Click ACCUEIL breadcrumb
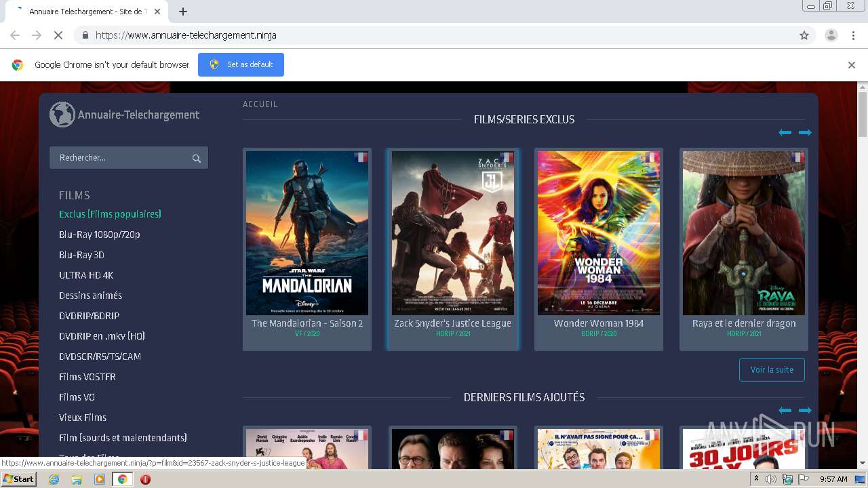The height and width of the screenshot is (488, 868). pos(260,104)
